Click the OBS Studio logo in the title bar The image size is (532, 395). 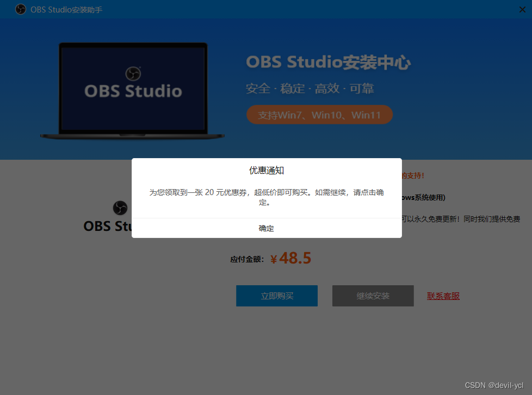click(x=20, y=9)
